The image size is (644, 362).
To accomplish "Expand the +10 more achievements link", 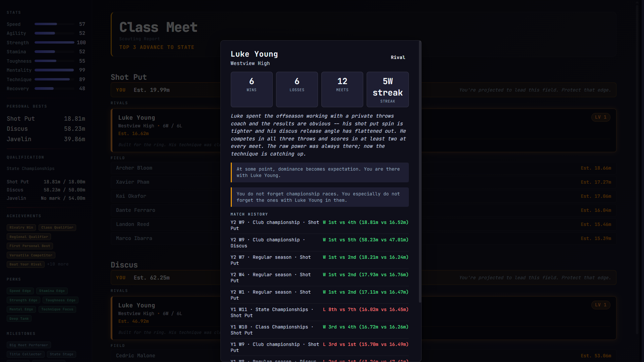I will coord(58,264).
